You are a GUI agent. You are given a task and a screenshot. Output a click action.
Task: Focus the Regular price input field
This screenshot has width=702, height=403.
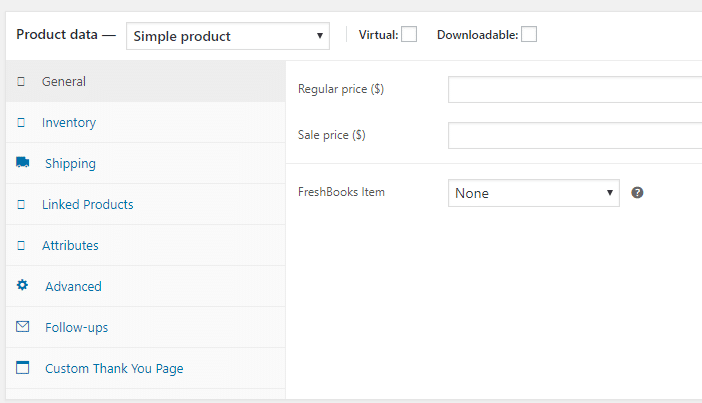574,90
